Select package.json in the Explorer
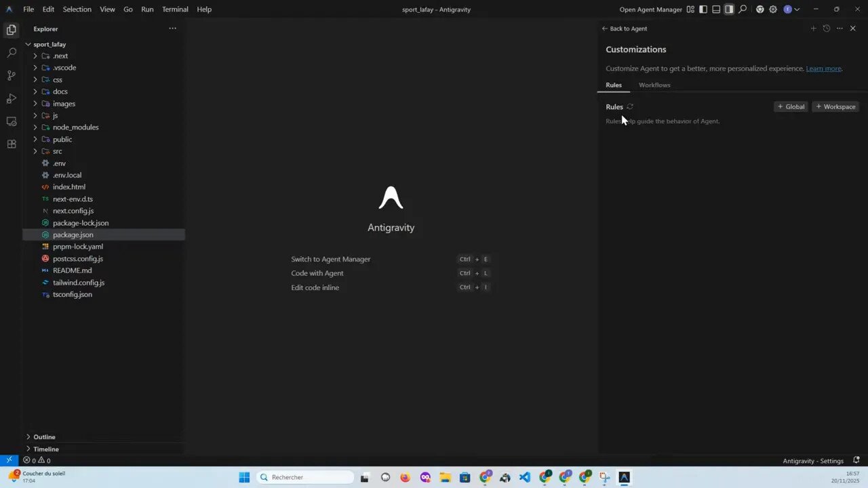Screen dimensions: 868x488 pyautogui.click(x=73, y=235)
